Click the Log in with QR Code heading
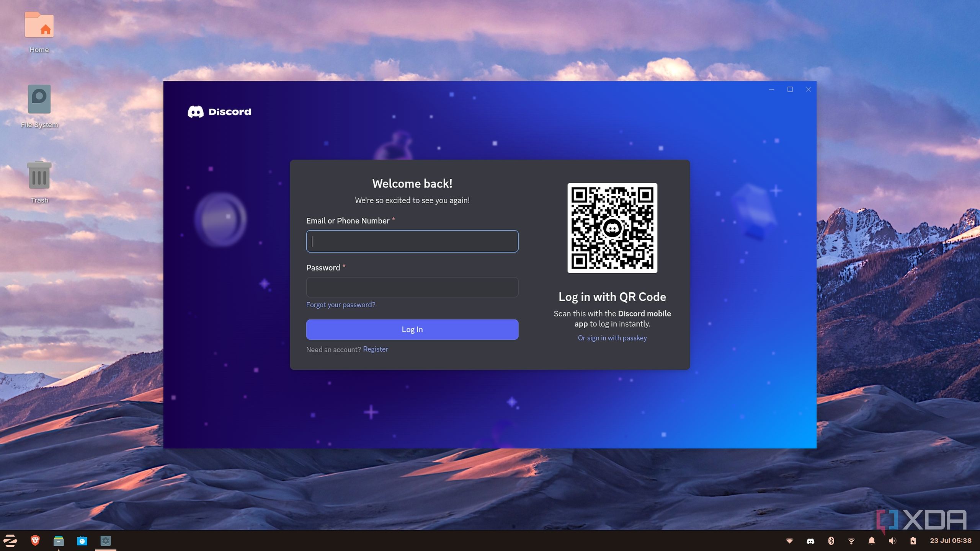 click(x=612, y=297)
